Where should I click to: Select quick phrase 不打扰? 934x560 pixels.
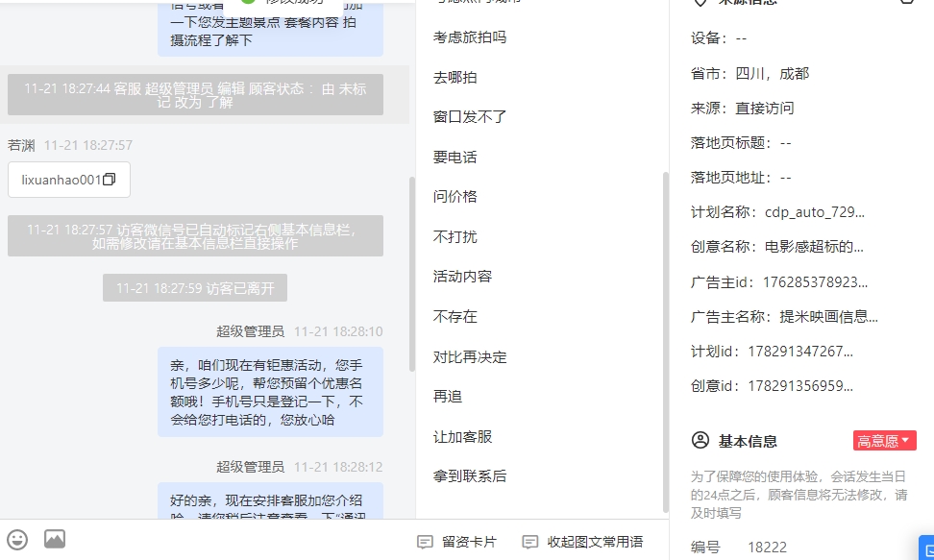point(455,236)
